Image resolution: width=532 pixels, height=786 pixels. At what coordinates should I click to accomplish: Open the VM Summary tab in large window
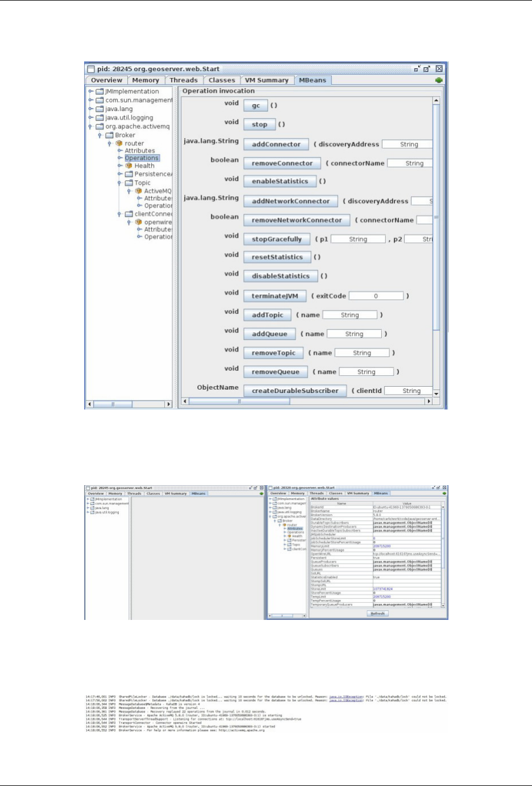[x=267, y=80]
